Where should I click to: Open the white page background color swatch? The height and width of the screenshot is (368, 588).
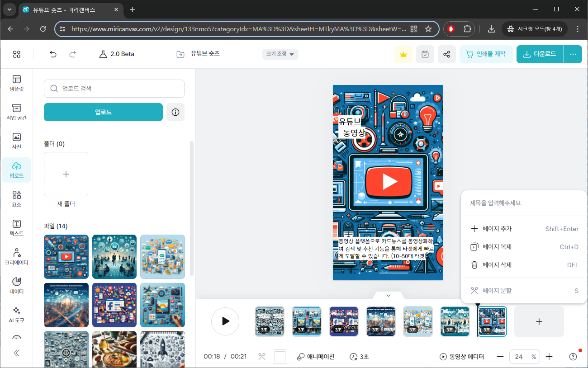[x=280, y=357]
